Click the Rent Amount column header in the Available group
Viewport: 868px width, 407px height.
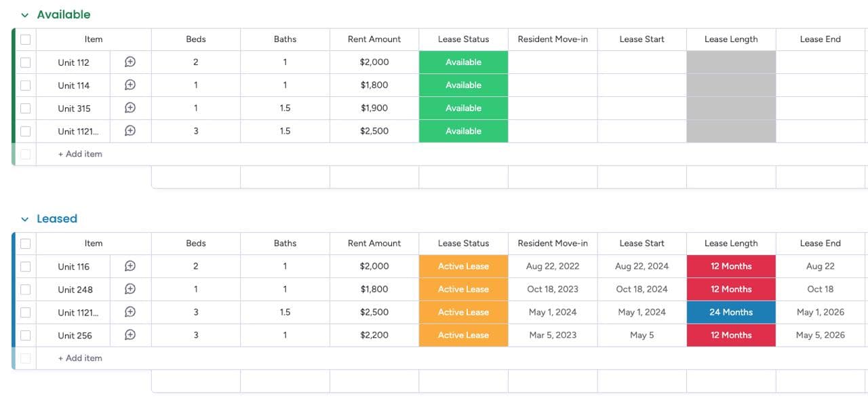tap(374, 39)
